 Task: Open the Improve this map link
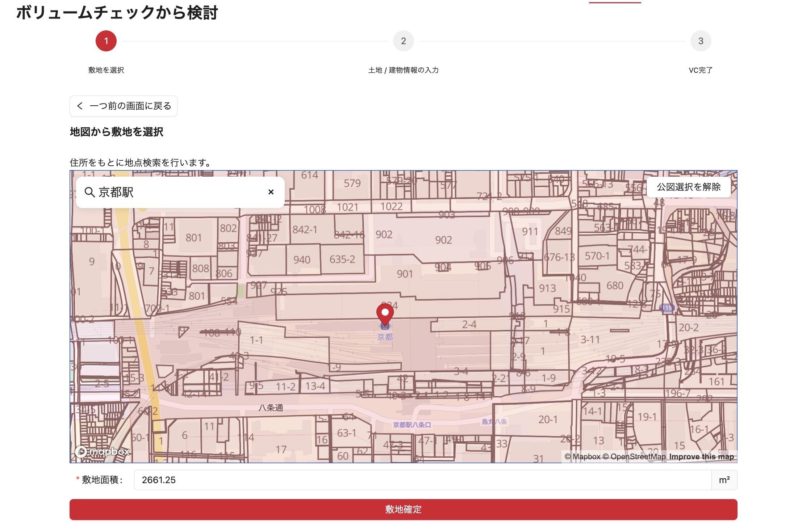(701, 457)
